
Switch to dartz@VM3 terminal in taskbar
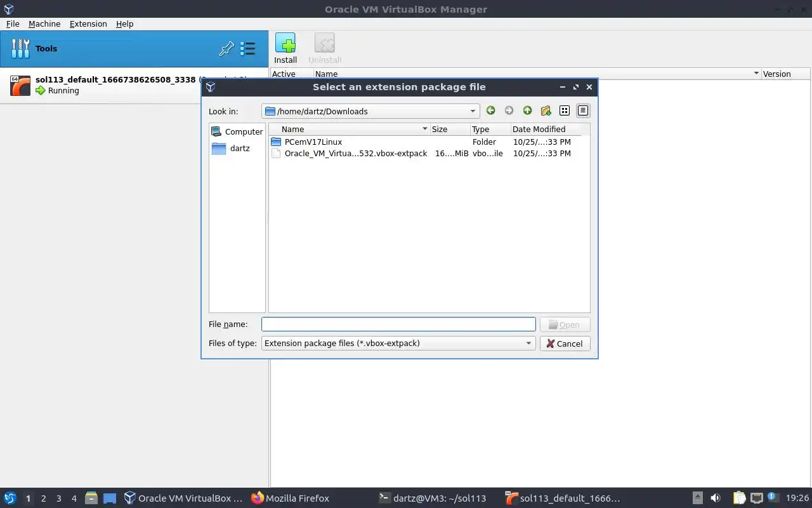pos(431,498)
